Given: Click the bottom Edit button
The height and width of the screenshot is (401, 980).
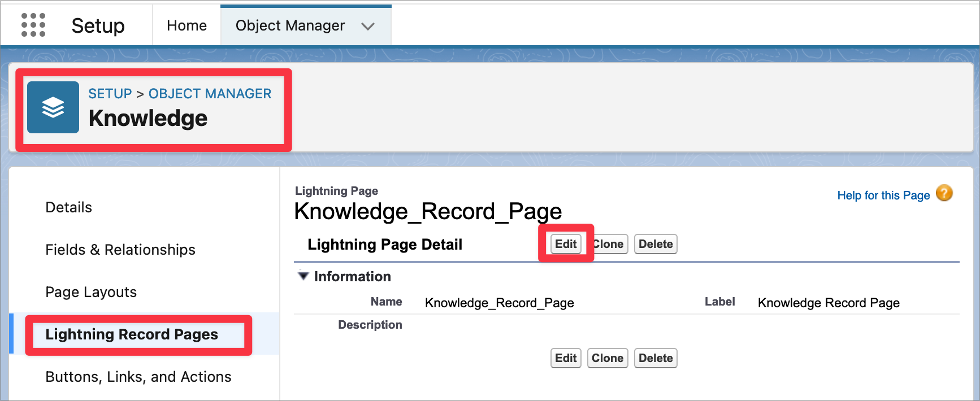Looking at the screenshot, I should (566, 358).
